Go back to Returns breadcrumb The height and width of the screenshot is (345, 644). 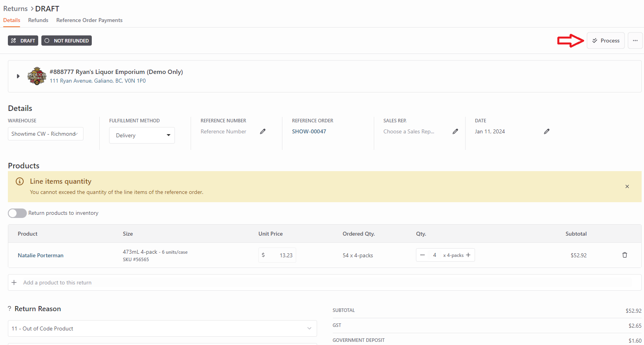click(15, 9)
